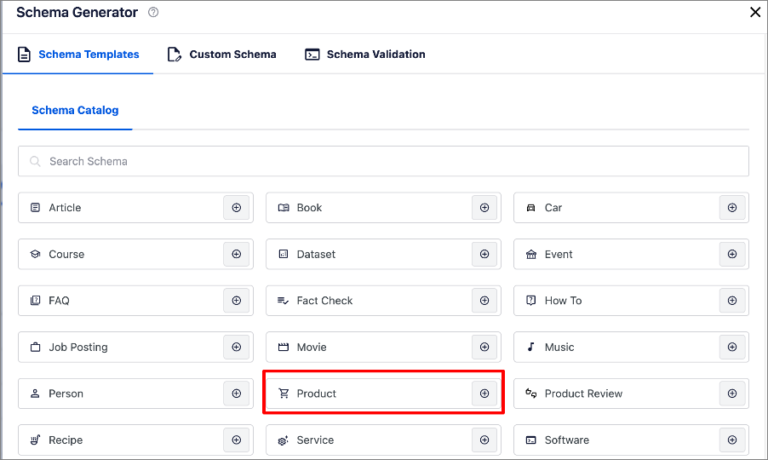
Task: Click the Article schema label
Action: 65,208
